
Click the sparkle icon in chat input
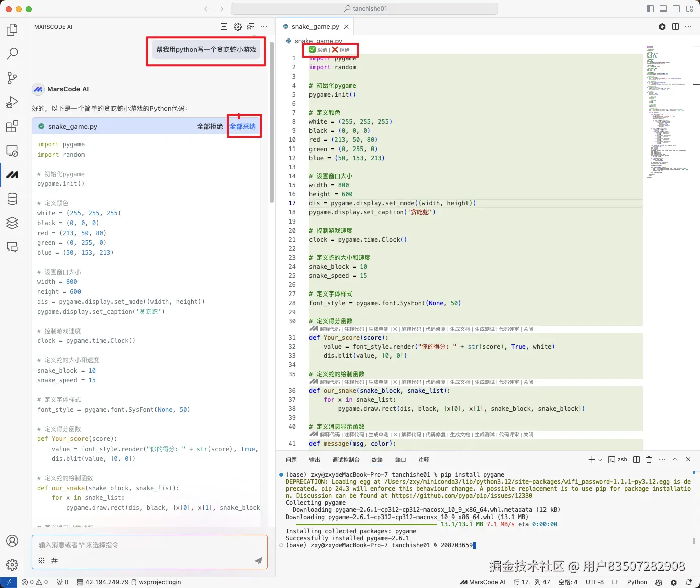(42, 560)
